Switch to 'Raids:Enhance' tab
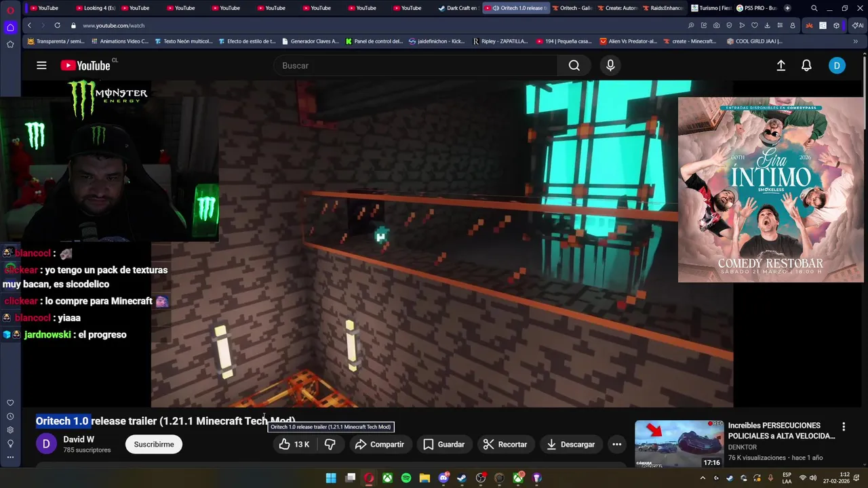868x488 pixels. pyautogui.click(x=663, y=8)
